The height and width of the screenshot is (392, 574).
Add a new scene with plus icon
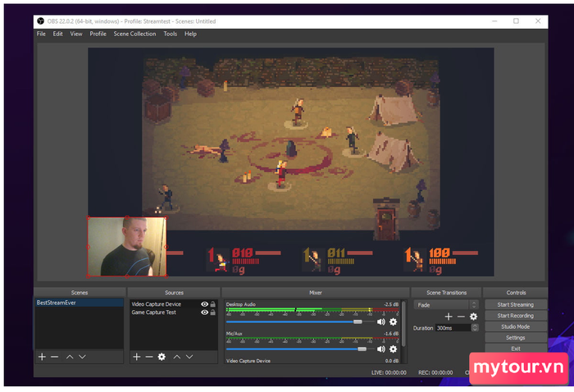(x=42, y=357)
